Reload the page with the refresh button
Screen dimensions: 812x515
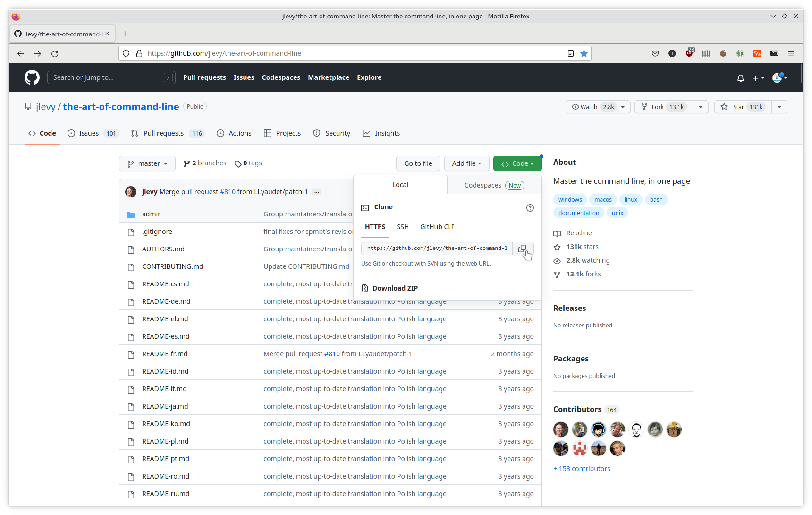tap(55, 54)
